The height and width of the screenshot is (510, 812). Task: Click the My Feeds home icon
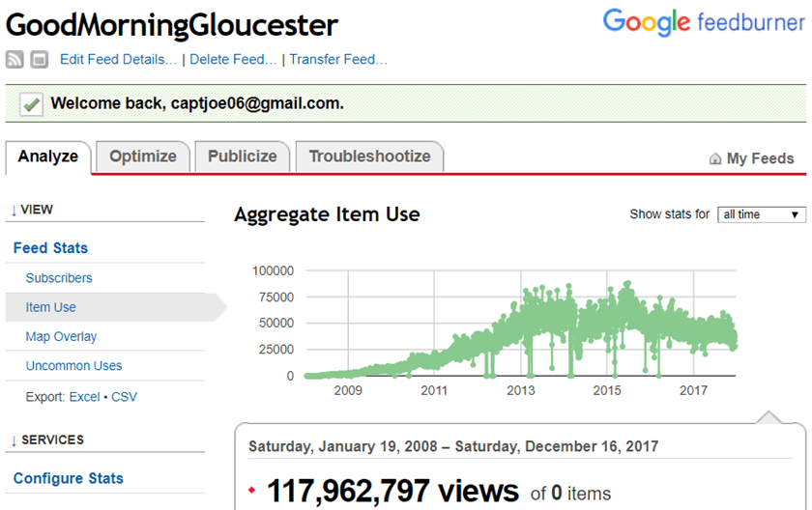[715, 158]
